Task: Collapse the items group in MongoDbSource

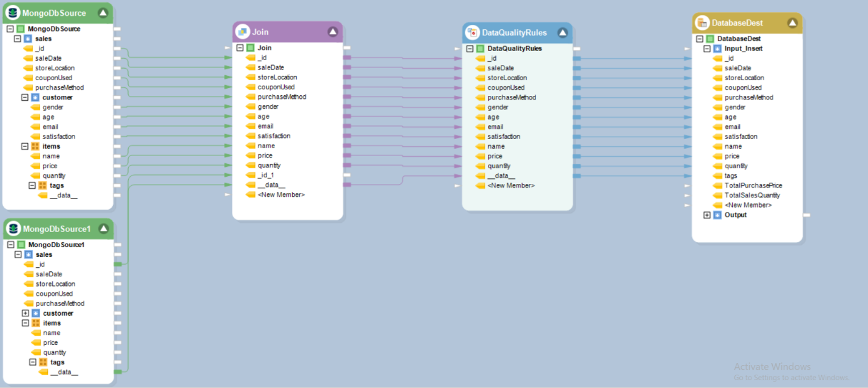Action: coord(25,146)
